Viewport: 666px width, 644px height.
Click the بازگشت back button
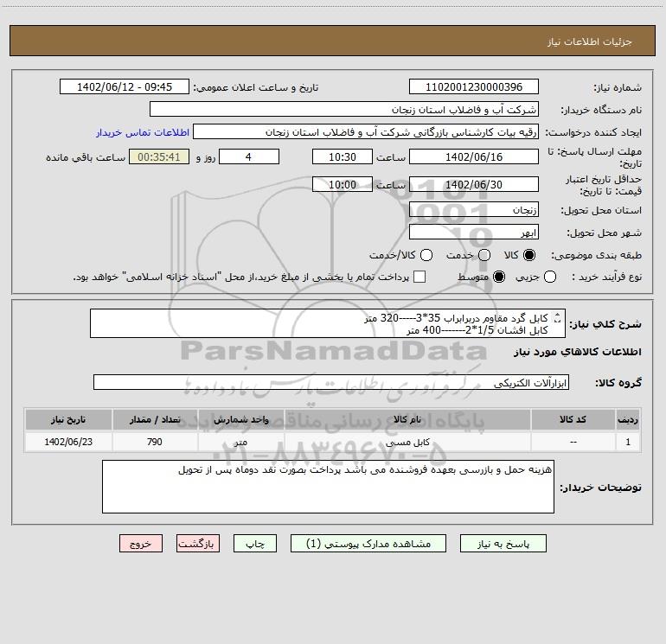coord(198,544)
